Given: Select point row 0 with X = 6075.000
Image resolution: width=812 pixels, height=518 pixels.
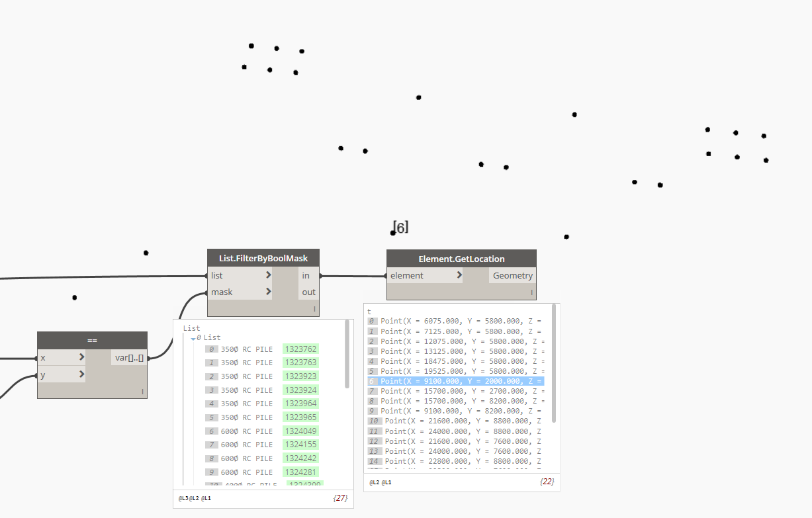Looking at the screenshot, I should (456, 322).
